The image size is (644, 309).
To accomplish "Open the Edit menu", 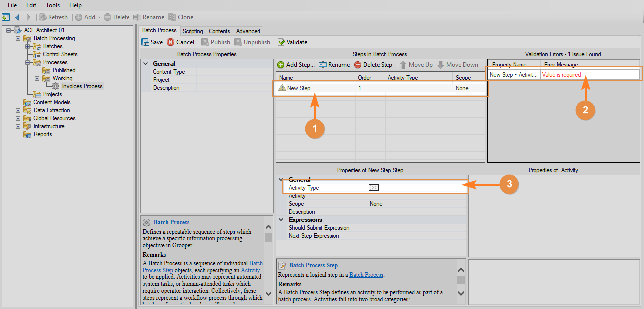I will tap(31, 5).
